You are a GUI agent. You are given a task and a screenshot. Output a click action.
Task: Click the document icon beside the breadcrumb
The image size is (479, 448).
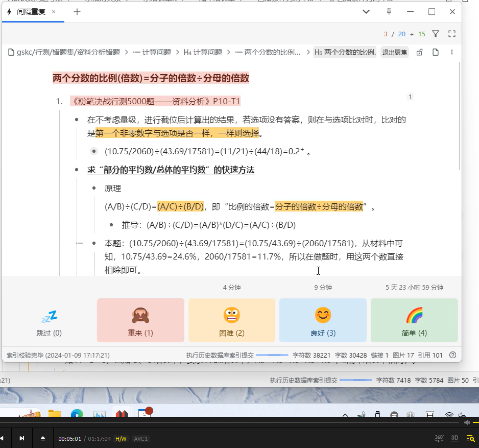click(436, 52)
